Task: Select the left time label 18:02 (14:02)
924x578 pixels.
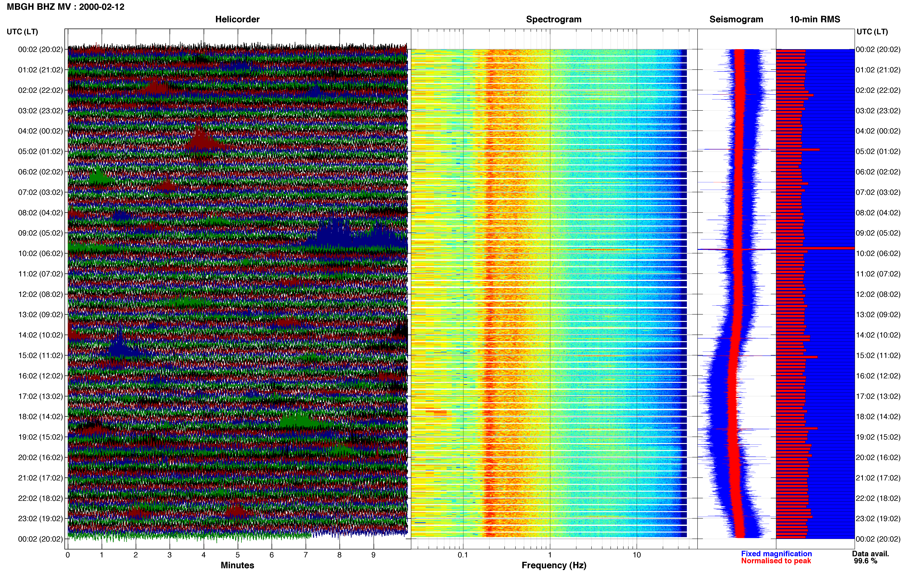Action: (x=41, y=417)
